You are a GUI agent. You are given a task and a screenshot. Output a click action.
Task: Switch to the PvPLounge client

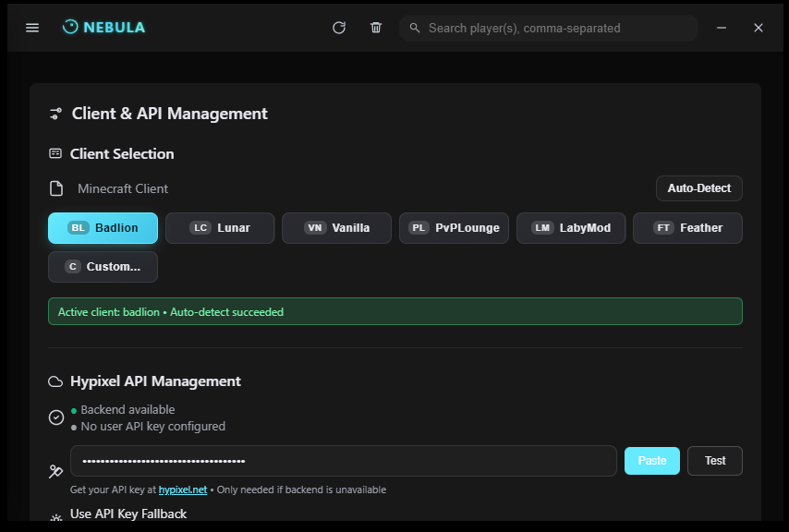(x=454, y=227)
